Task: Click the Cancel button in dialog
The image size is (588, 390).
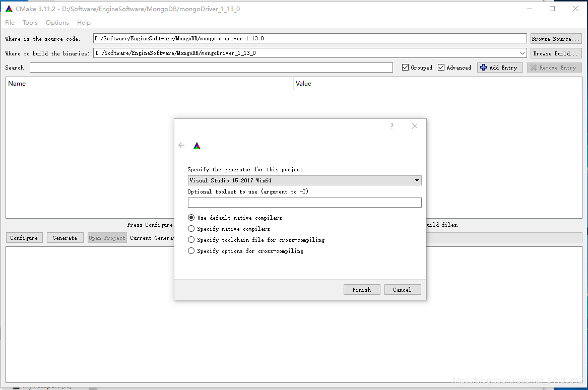Action: tap(403, 290)
